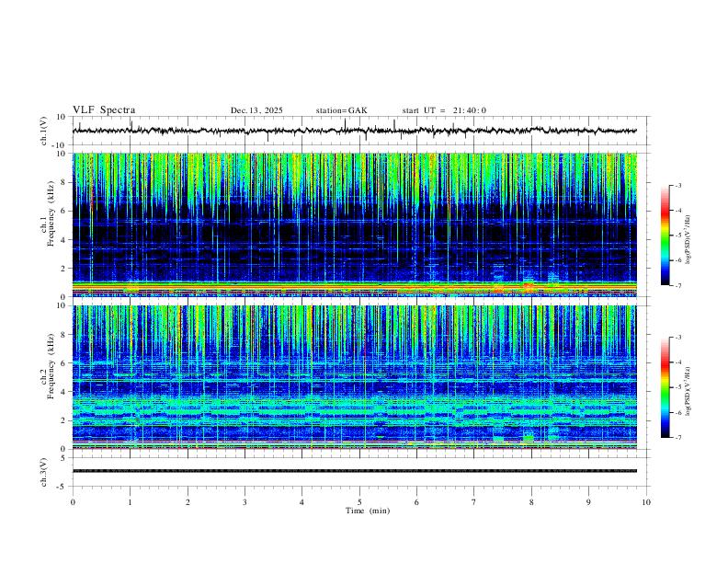Click the "-7" label on ch.1 colorbar
Screen dimensions: 728x563
[x=678, y=285]
